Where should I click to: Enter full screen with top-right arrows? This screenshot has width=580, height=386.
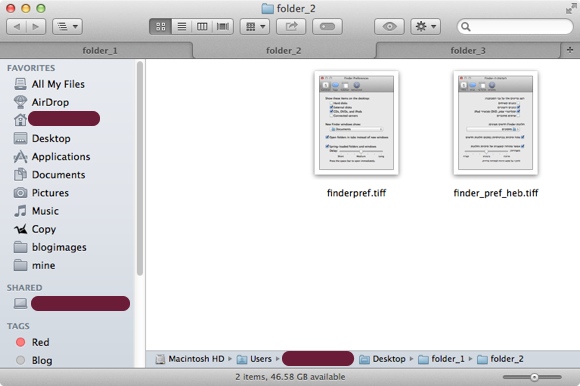coord(571,8)
